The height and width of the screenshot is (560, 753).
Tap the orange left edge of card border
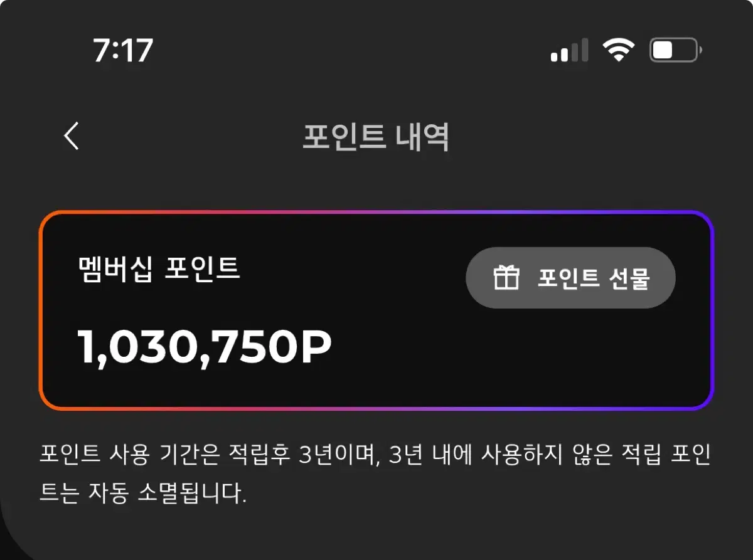click(40, 310)
